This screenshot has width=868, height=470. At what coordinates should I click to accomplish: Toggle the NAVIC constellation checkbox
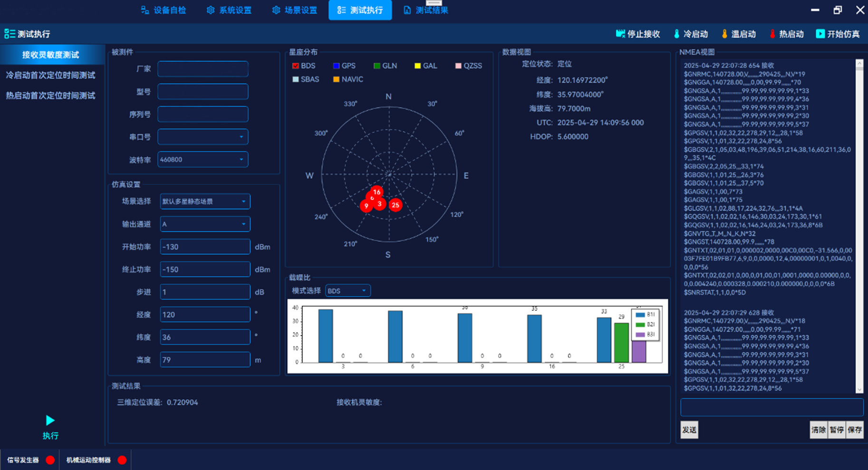coord(336,79)
